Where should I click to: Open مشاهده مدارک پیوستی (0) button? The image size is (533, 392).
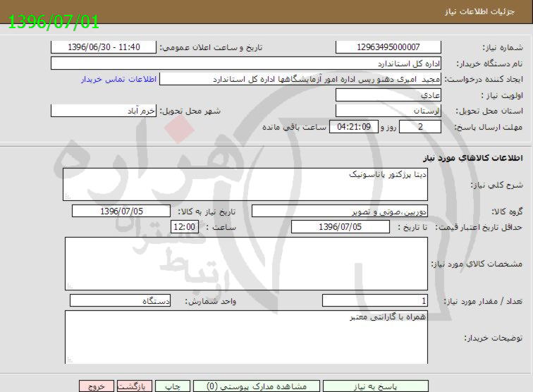point(257,386)
